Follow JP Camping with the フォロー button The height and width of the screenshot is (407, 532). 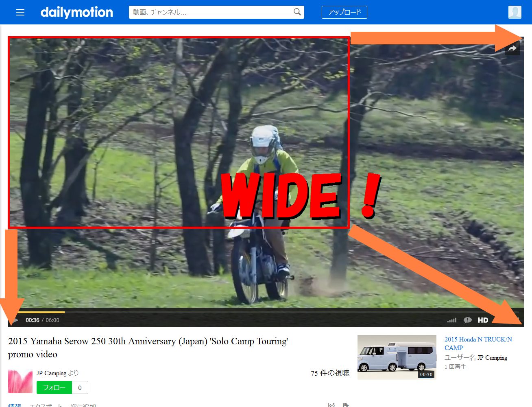[x=54, y=387]
